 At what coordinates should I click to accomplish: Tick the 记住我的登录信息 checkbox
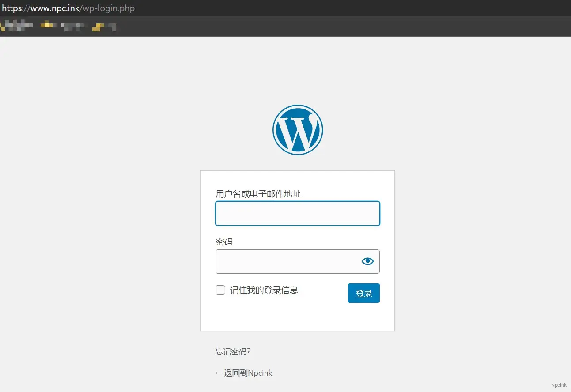coord(220,290)
